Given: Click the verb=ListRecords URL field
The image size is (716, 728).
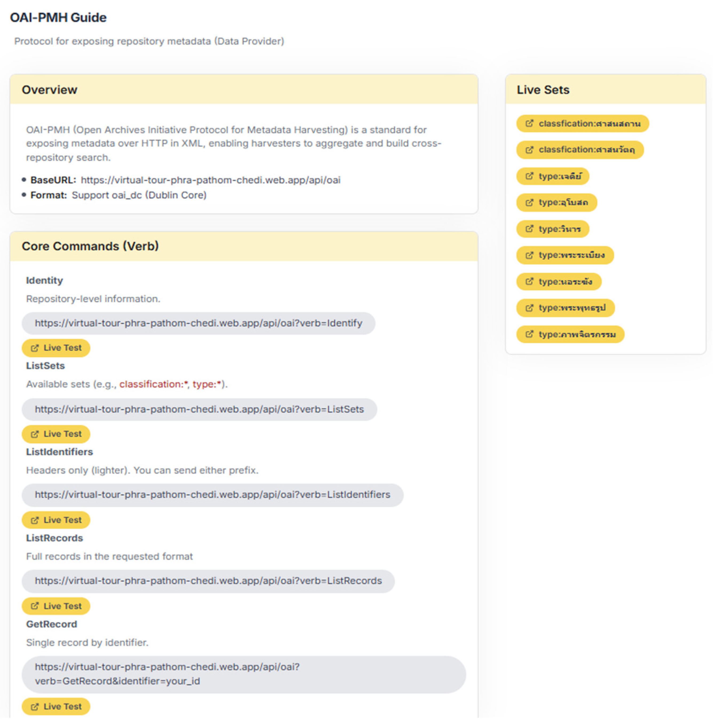Looking at the screenshot, I should click(208, 580).
